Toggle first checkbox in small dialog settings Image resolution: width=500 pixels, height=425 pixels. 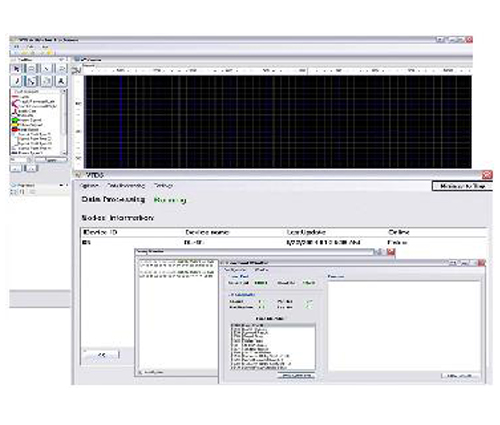309,302
